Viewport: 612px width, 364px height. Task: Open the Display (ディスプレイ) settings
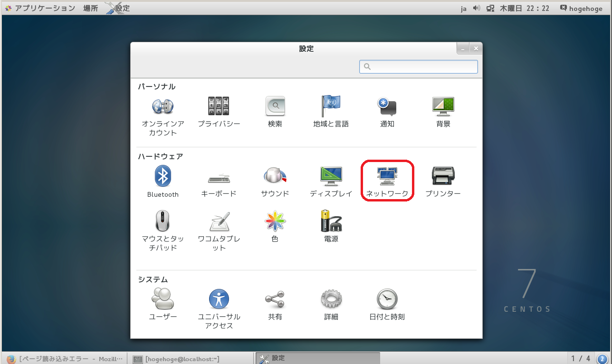(331, 182)
